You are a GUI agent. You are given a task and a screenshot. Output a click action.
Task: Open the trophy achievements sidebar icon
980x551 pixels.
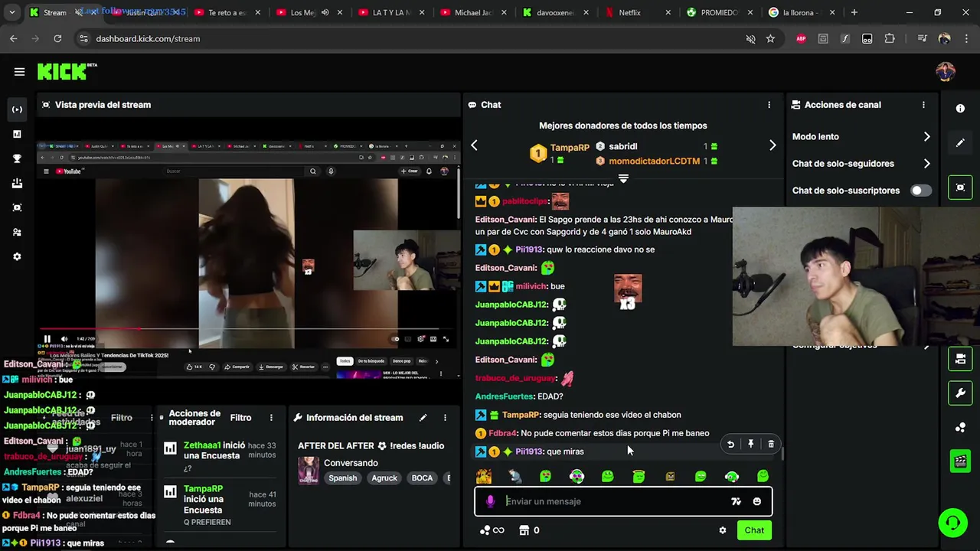click(17, 158)
